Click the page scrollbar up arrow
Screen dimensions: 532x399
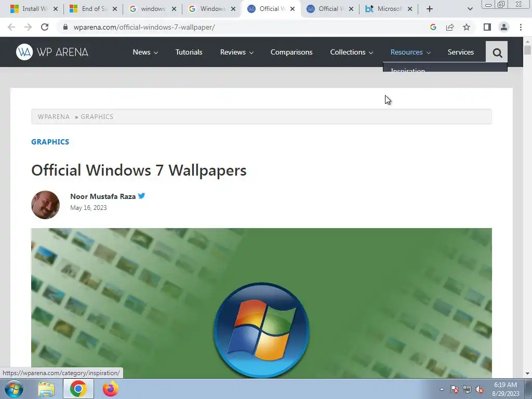527,42
